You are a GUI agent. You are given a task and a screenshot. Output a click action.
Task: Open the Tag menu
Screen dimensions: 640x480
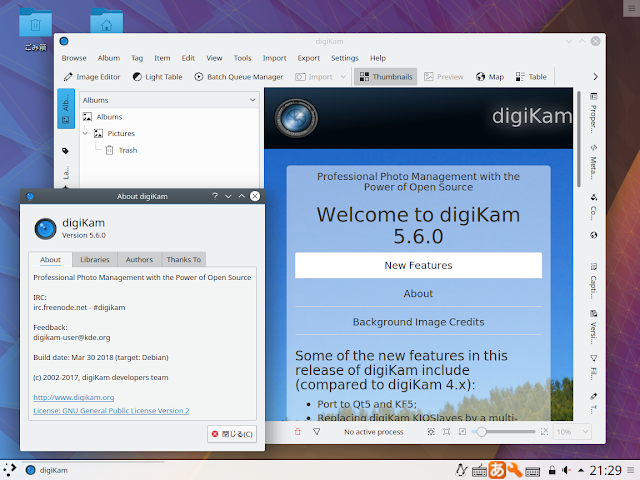point(137,58)
